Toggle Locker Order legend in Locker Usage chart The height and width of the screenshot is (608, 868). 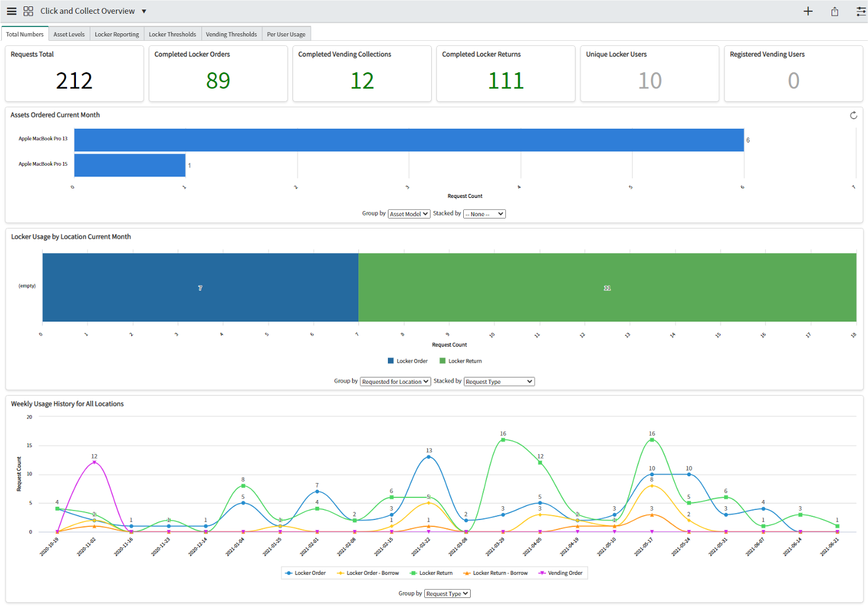tap(408, 361)
